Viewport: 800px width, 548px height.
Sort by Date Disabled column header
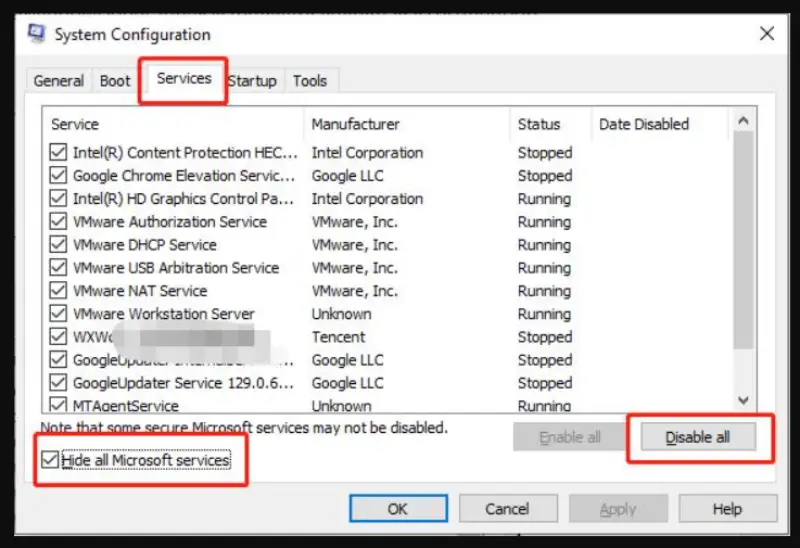(x=660, y=124)
